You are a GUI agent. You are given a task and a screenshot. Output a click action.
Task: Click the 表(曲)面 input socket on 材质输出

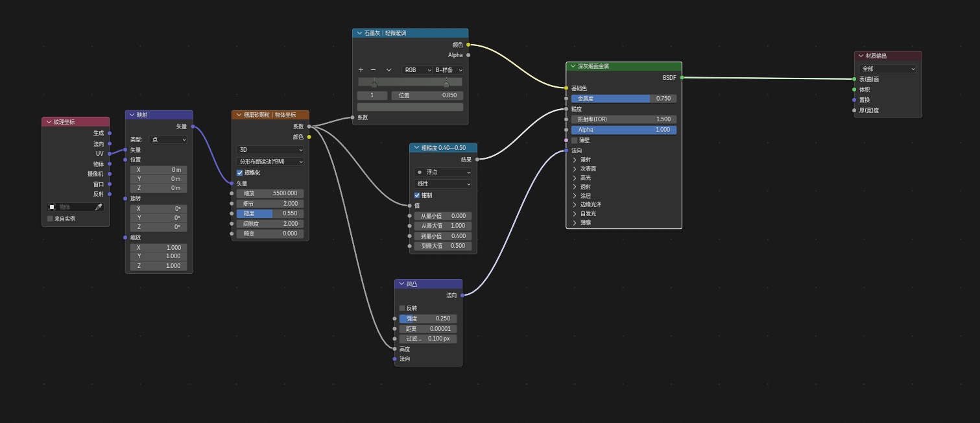(x=854, y=79)
